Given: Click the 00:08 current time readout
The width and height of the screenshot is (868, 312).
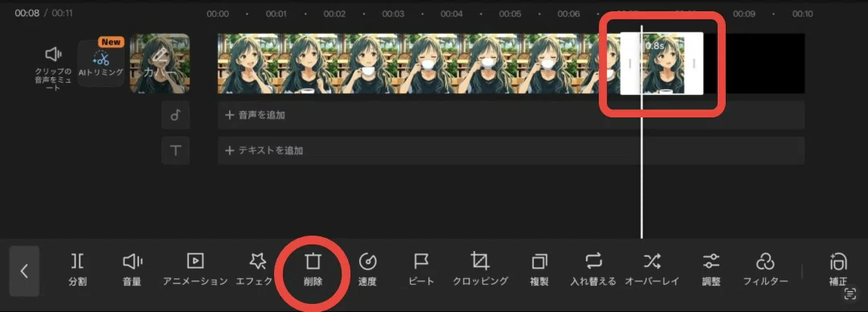Looking at the screenshot, I should (27, 13).
